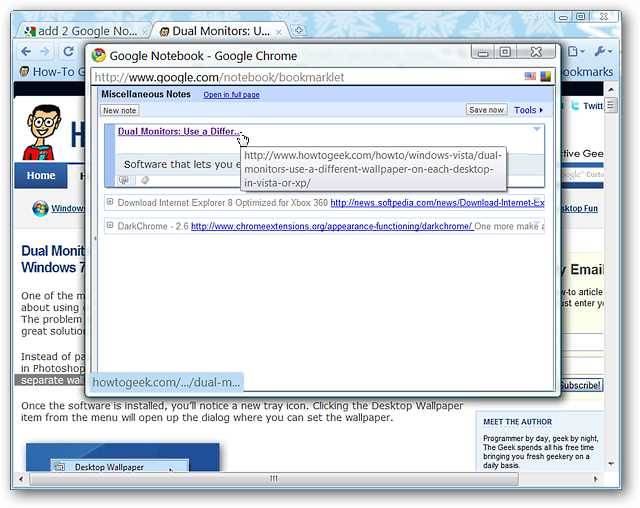Reload the page with the refresh icon
This screenshot has width=640, height=508.
point(68,51)
